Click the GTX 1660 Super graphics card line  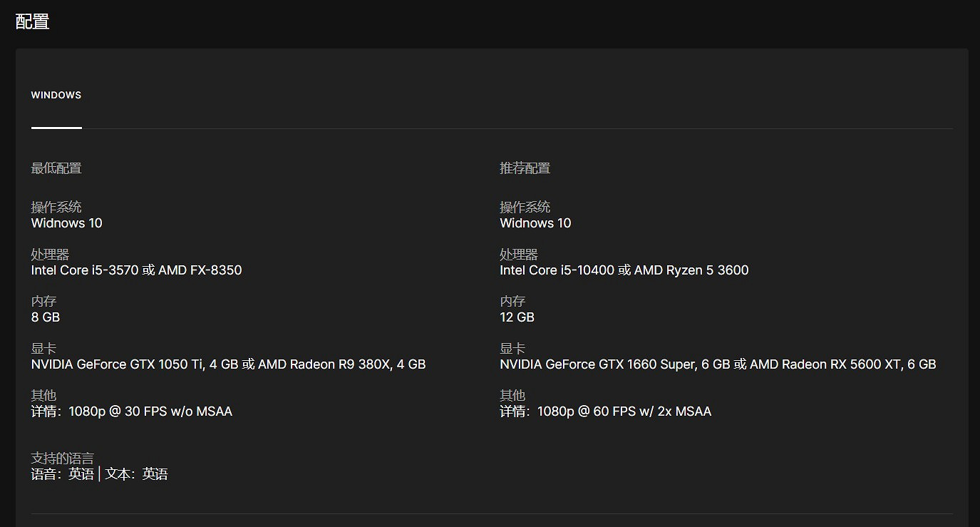tap(718, 364)
